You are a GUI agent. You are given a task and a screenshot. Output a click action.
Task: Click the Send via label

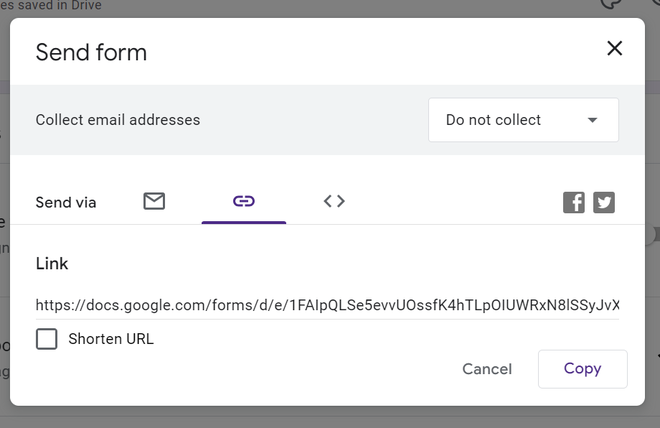[x=66, y=202]
